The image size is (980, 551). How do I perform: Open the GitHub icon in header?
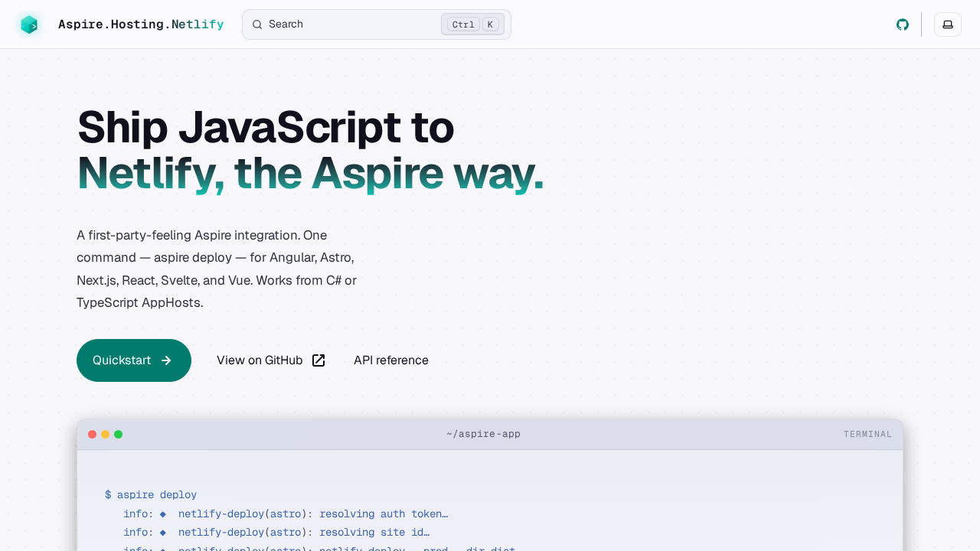[x=903, y=24]
